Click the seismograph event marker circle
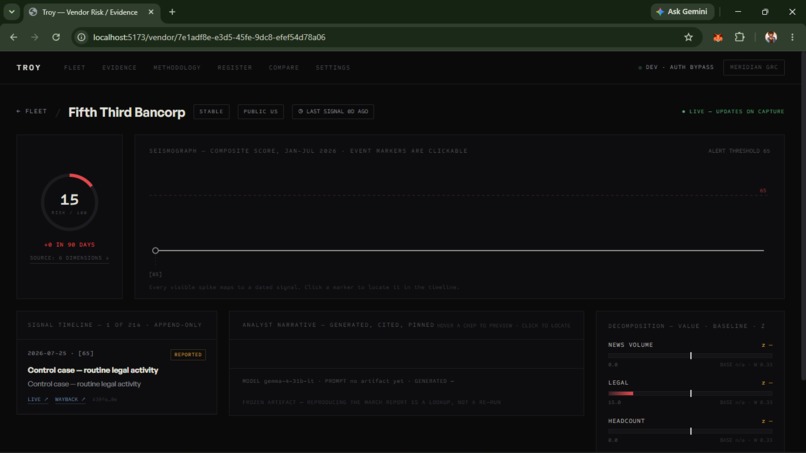The width and height of the screenshot is (806, 453). pos(155,250)
